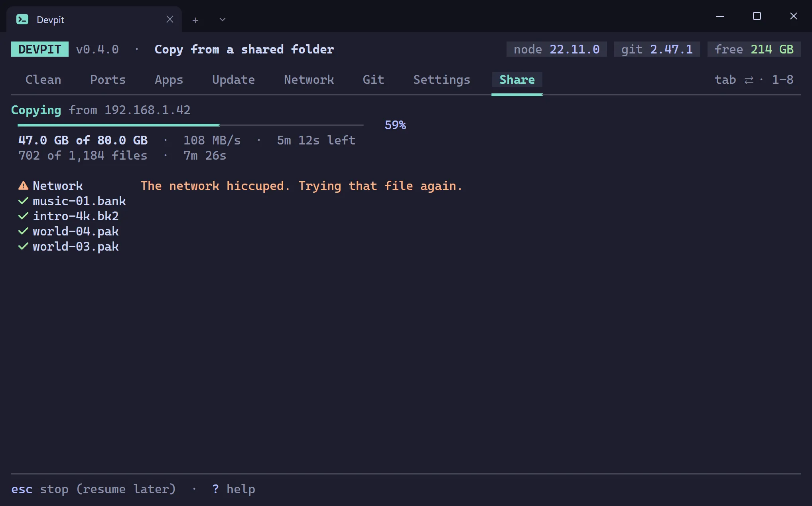
Task: Maximize the terminal window
Action: coord(757,16)
